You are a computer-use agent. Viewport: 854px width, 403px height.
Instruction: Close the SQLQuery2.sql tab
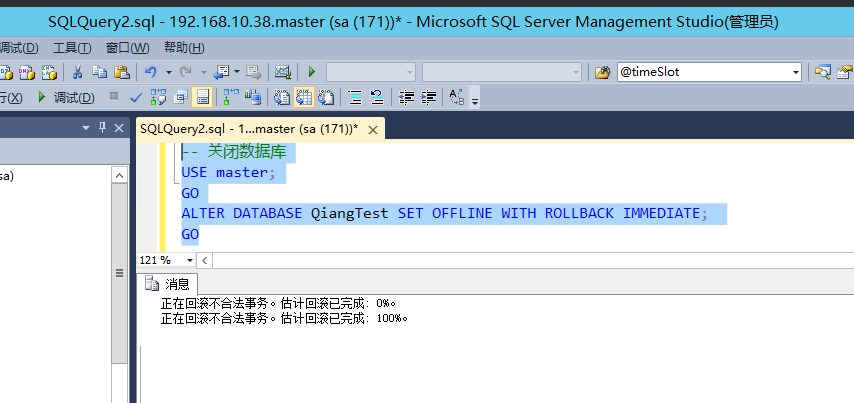pyautogui.click(x=374, y=129)
